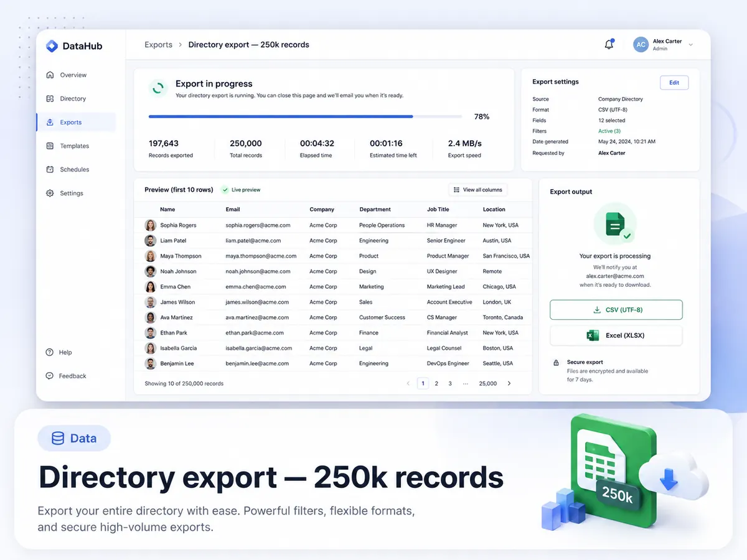This screenshot has height=560, width=747.
Task: Click Ethan Park's avatar photo
Action: [x=151, y=333]
